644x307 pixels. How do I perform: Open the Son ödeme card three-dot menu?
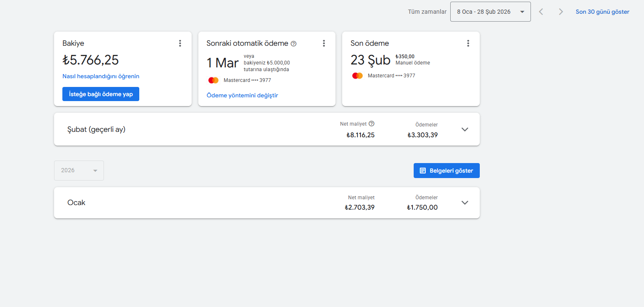[468, 43]
